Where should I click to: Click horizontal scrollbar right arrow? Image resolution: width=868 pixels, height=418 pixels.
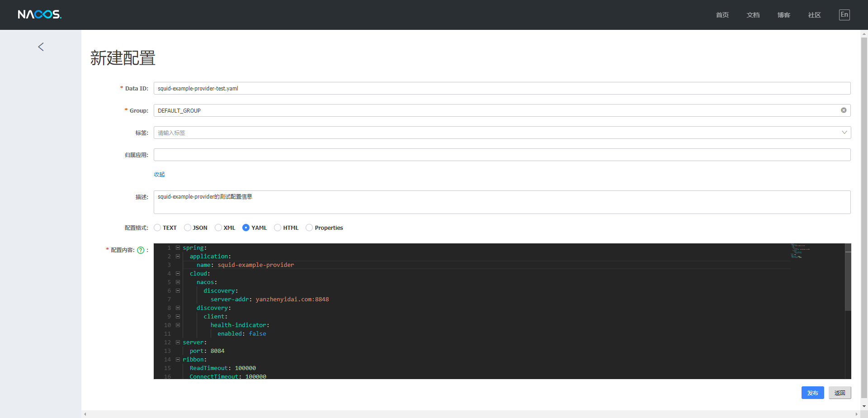[857, 414]
